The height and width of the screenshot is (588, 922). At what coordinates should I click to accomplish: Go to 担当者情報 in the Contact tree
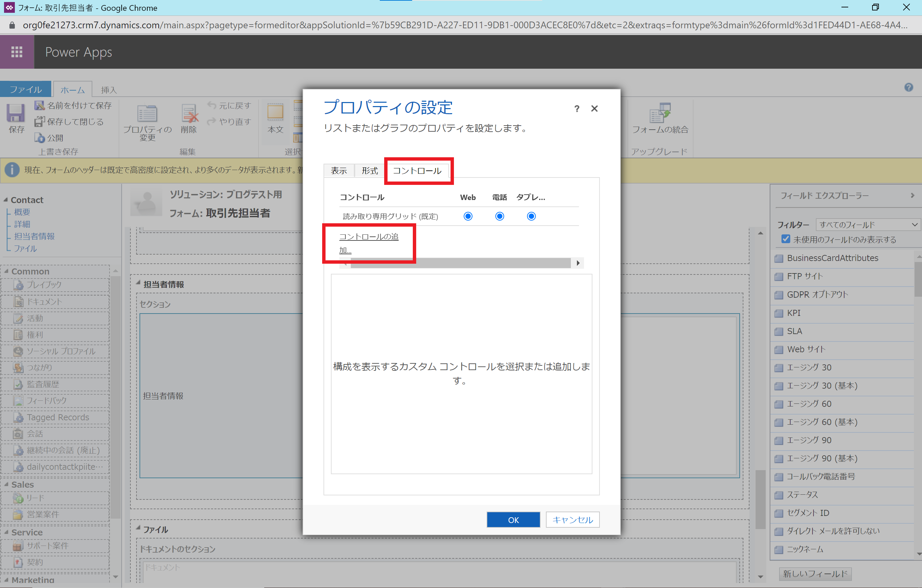point(34,236)
